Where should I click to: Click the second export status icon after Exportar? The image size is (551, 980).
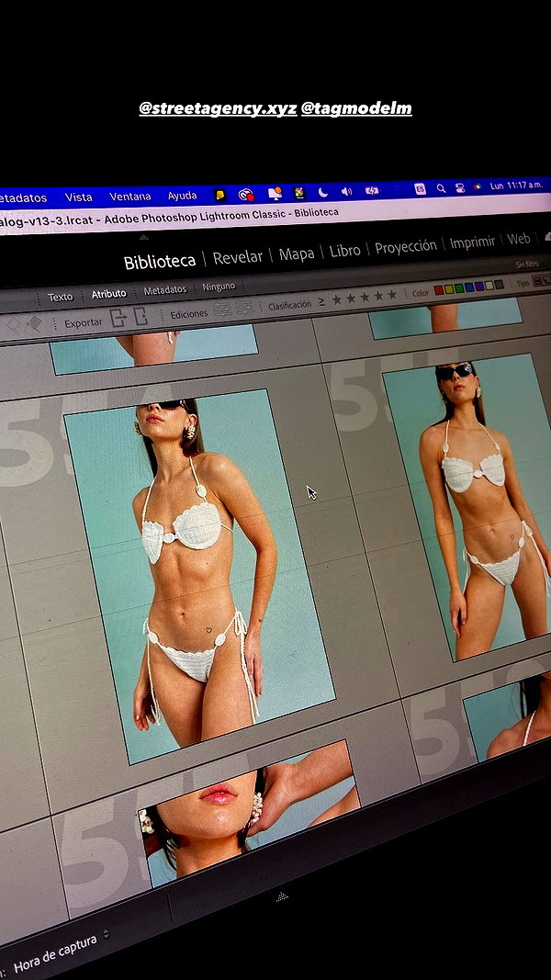[x=141, y=316]
